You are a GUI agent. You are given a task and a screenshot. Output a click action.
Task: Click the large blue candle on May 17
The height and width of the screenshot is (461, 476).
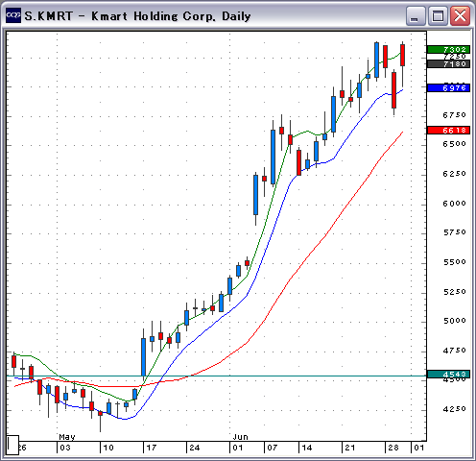click(x=143, y=357)
